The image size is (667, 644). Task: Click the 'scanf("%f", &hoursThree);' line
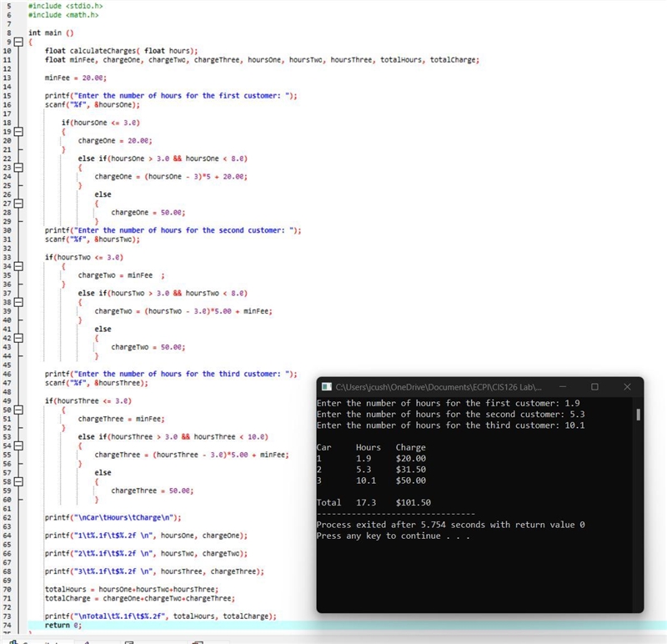[97, 383]
